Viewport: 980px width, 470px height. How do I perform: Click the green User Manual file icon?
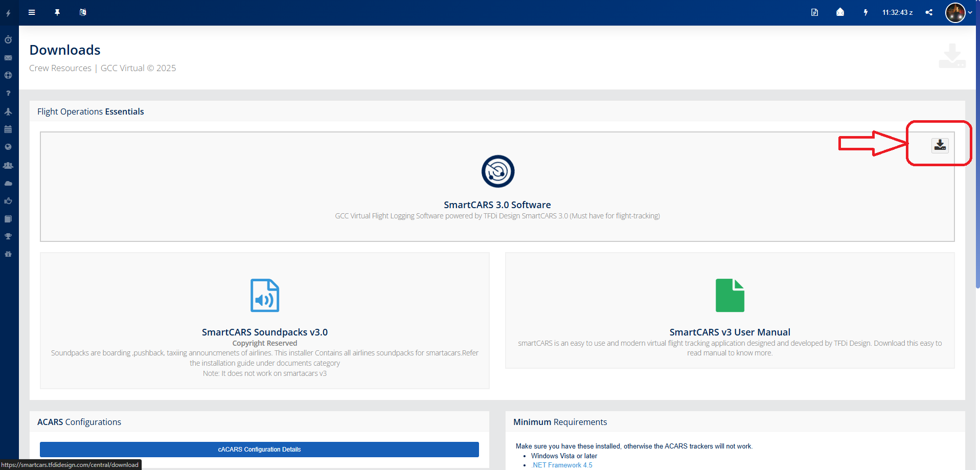[730, 295]
